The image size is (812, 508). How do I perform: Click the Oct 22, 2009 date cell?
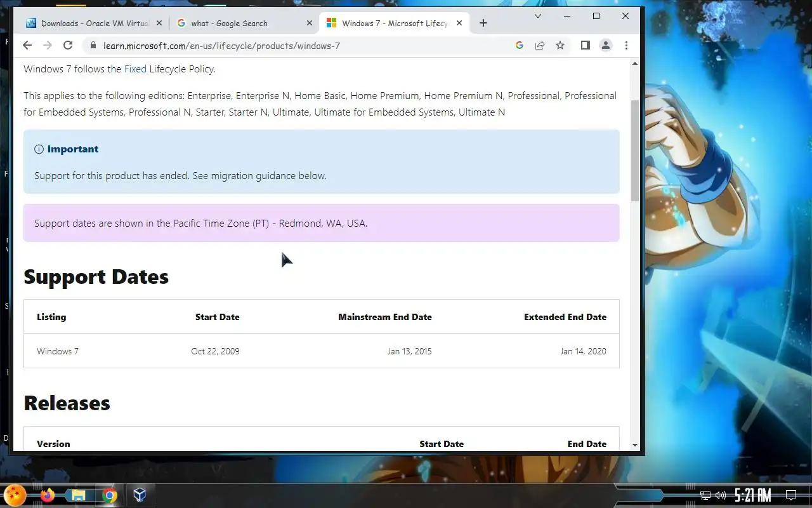tap(215, 351)
